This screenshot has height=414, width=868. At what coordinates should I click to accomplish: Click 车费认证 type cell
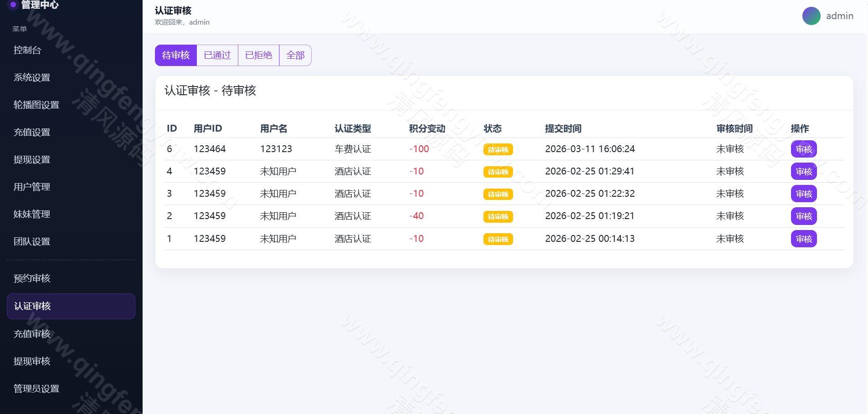(353, 149)
